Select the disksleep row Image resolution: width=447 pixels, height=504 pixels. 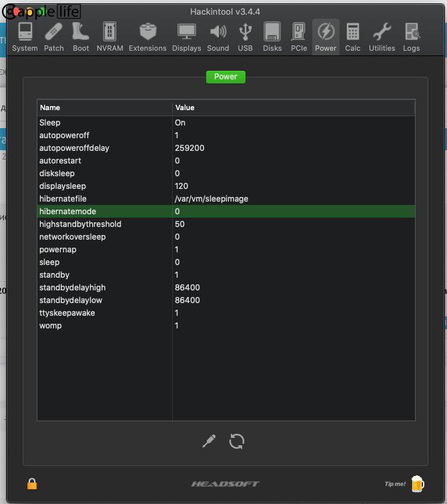click(226, 174)
